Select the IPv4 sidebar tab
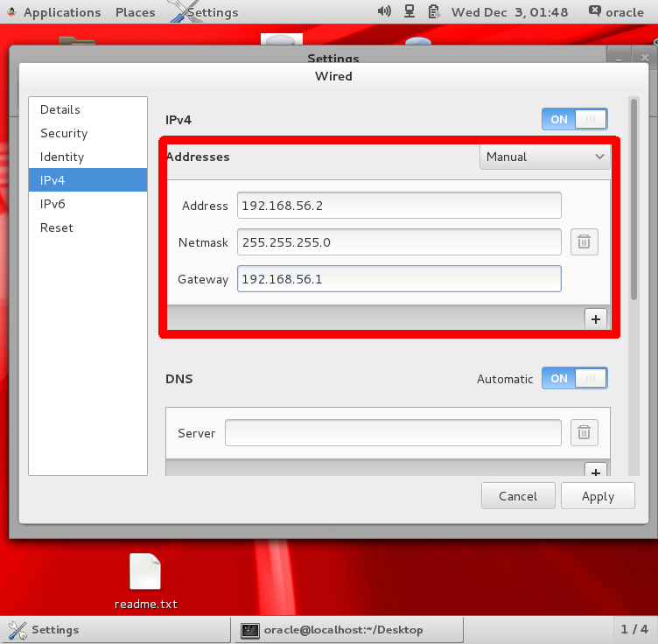The width and height of the screenshot is (658, 644). 87,180
